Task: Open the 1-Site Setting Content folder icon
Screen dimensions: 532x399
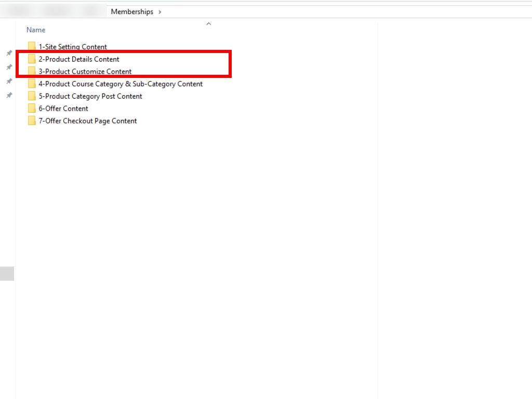Action: (x=32, y=46)
